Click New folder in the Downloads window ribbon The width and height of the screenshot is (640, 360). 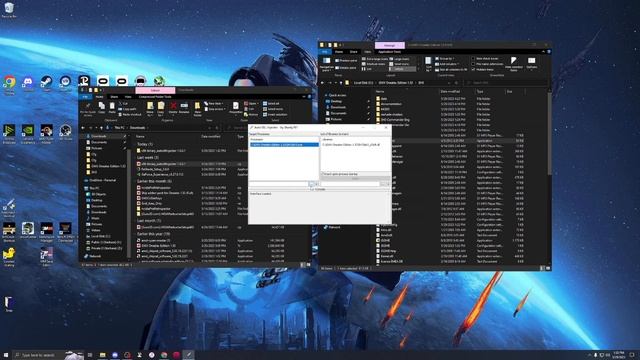pos(198,109)
